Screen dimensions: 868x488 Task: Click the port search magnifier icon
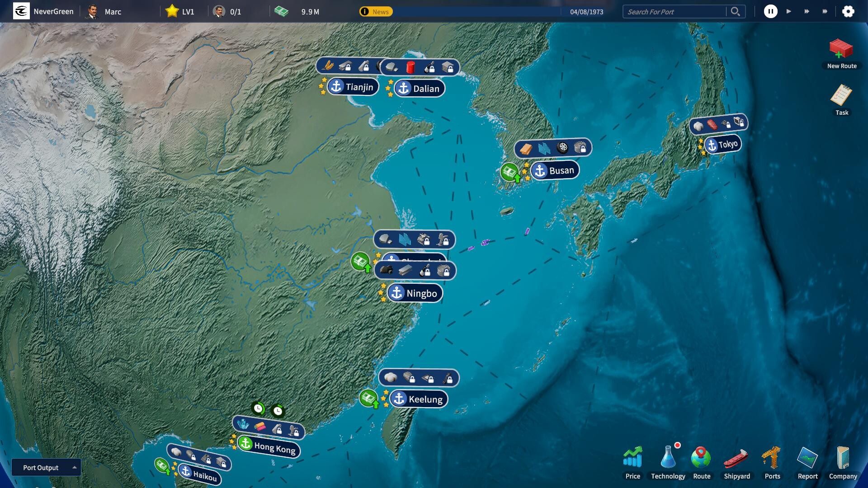click(x=736, y=12)
